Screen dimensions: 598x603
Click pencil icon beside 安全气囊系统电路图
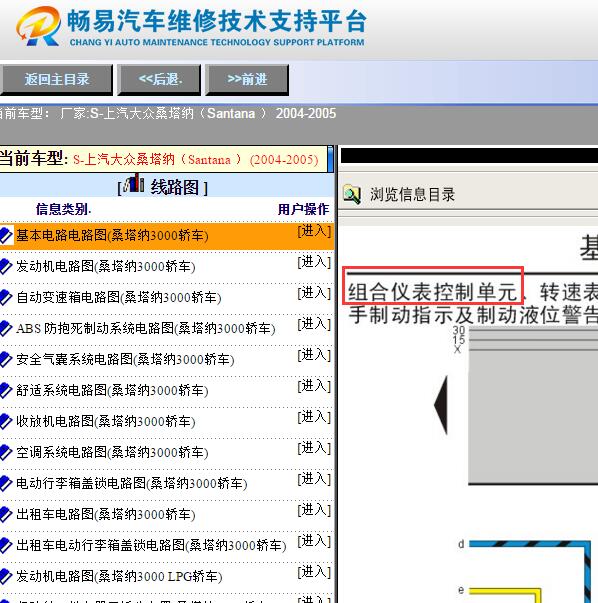[x=6, y=359]
